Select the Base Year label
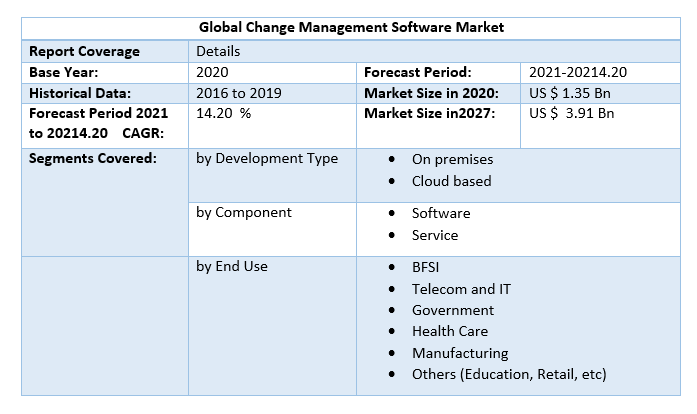The image size is (697, 414). pyautogui.click(x=64, y=72)
